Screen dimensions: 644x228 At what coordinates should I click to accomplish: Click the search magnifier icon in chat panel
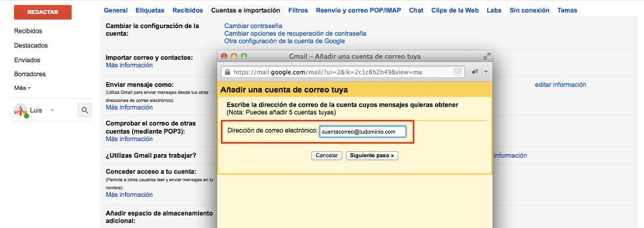[85, 110]
